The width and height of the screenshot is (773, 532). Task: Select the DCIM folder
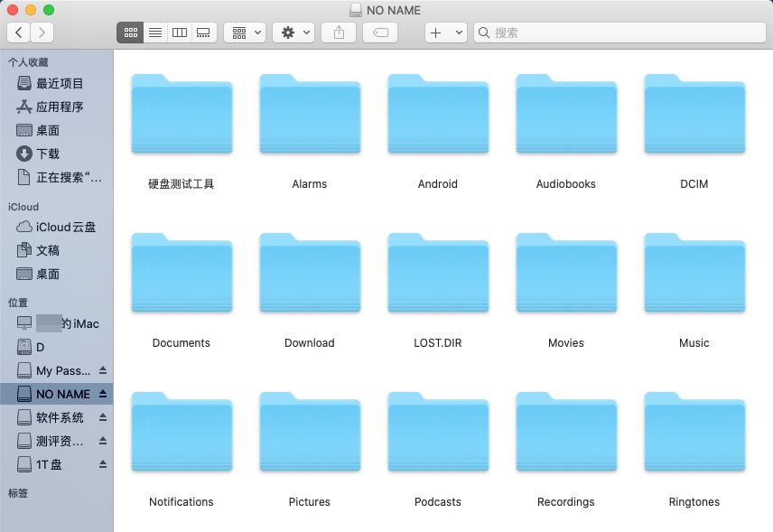(694, 116)
